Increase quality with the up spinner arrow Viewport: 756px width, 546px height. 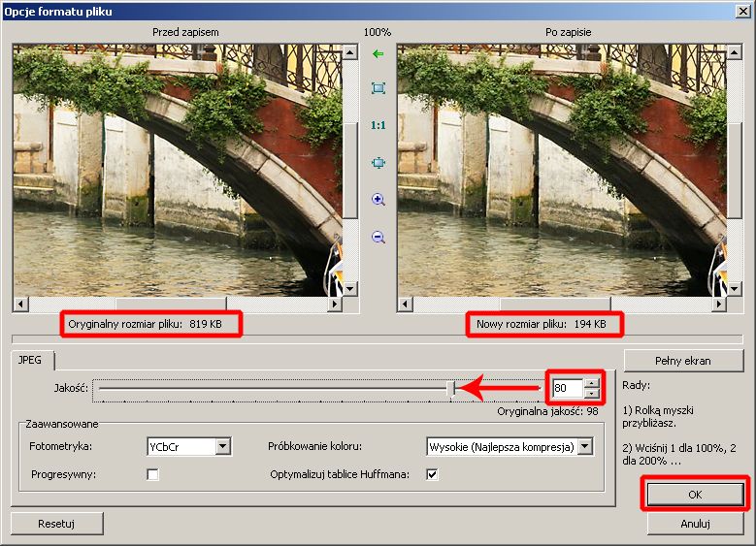click(591, 383)
